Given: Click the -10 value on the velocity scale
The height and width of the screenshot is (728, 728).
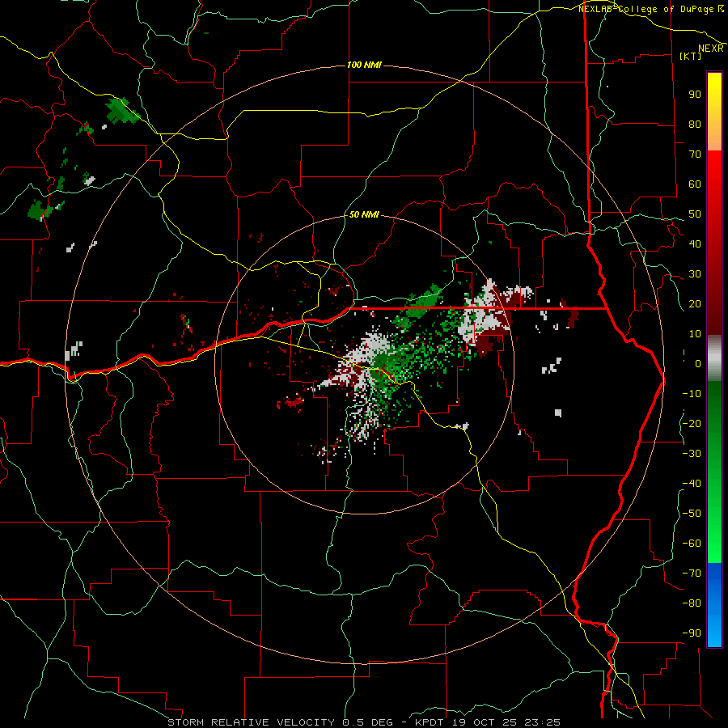Looking at the screenshot, I should click(x=692, y=394).
